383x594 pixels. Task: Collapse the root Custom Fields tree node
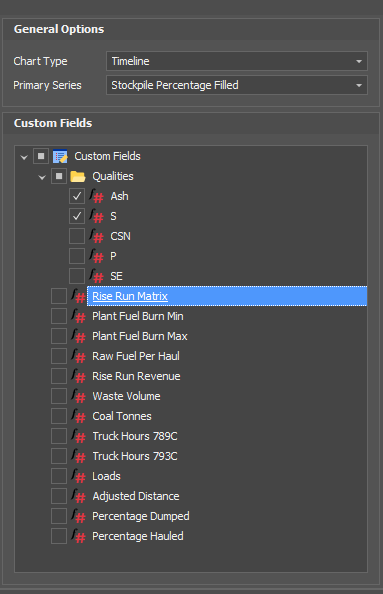[24, 157]
